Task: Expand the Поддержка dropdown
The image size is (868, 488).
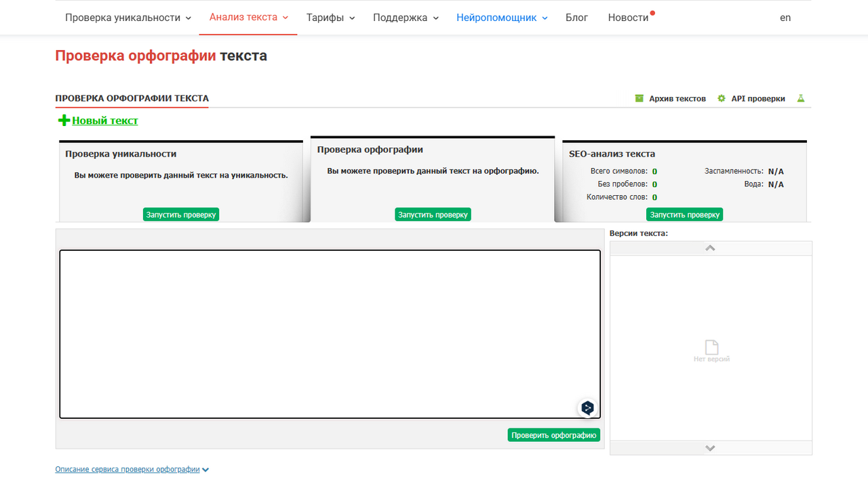Action: [406, 18]
